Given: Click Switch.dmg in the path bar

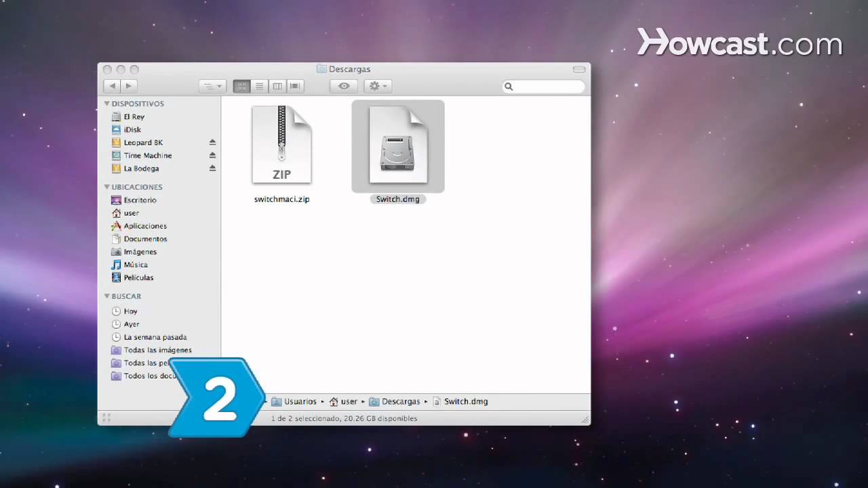Looking at the screenshot, I should [x=460, y=401].
